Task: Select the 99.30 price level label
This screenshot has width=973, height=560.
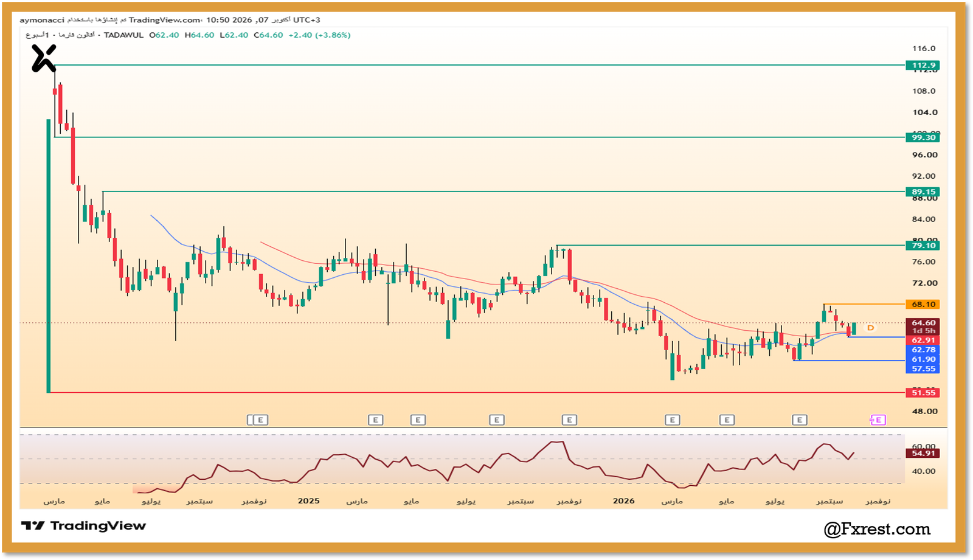Action: [x=923, y=137]
